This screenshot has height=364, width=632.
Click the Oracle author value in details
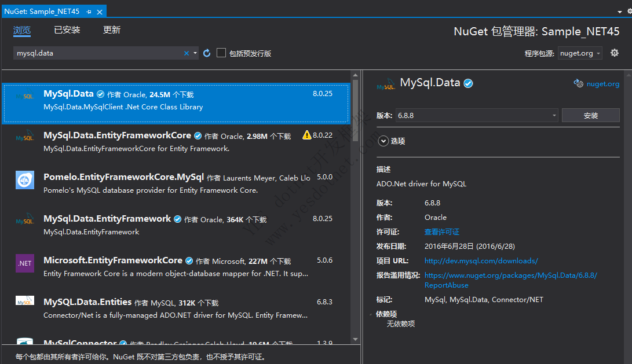435,218
